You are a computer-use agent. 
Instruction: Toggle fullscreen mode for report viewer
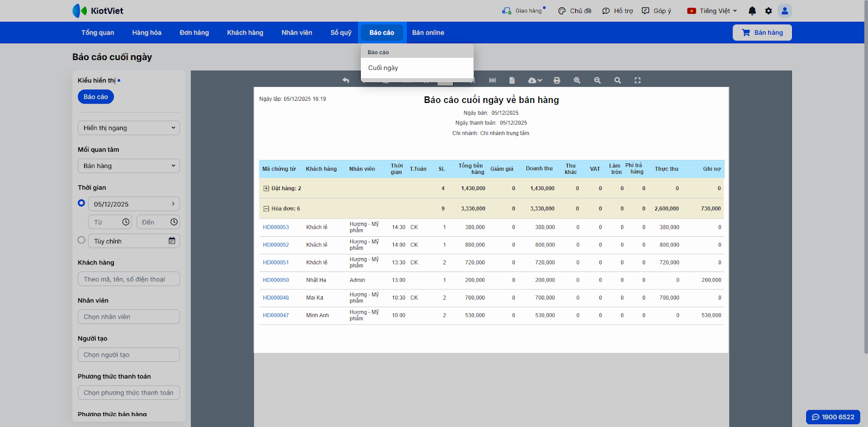(x=637, y=80)
